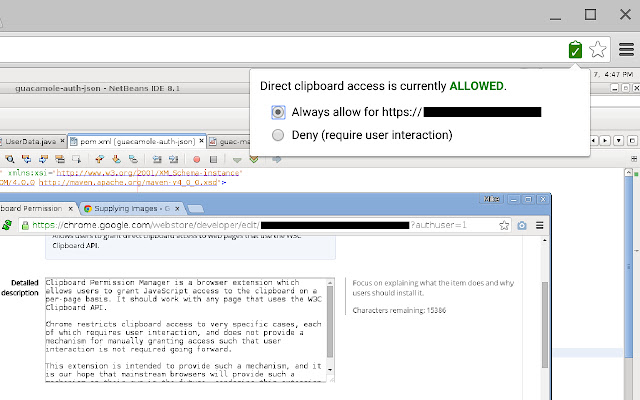
Task: Click the 'Direct clipboard access is currently ALLOWED' message
Action: coord(383,86)
